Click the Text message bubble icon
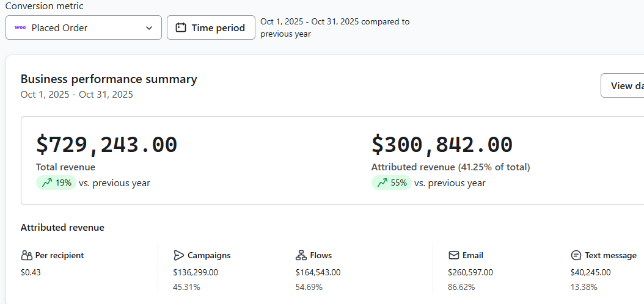The height and width of the screenshot is (304, 644). click(x=576, y=255)
